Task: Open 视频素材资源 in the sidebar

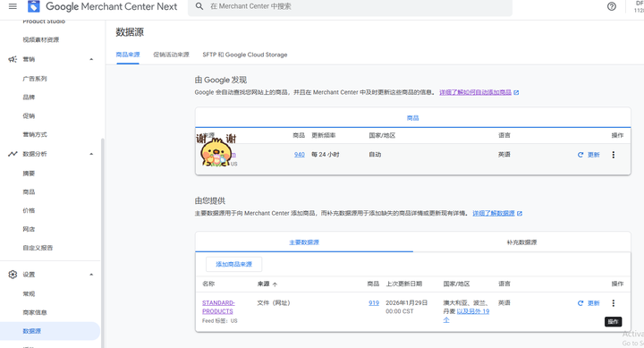Action: tap(40, 40)
